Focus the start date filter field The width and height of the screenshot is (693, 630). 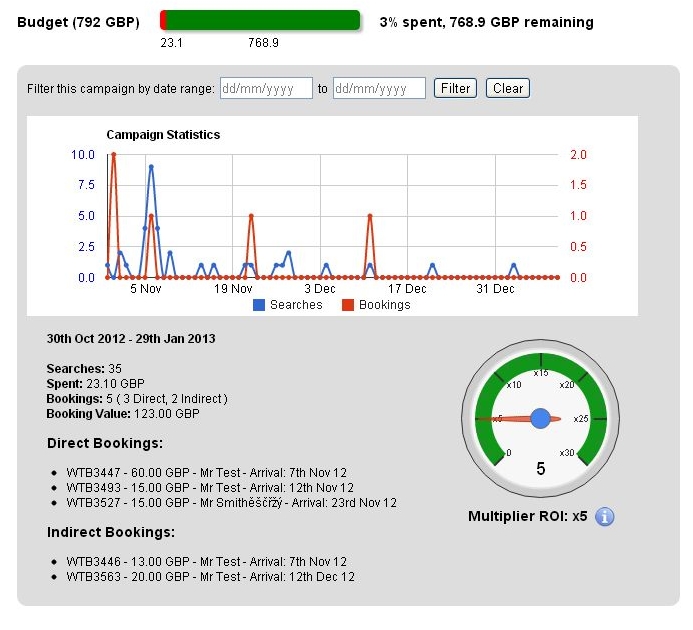[266, 88]
